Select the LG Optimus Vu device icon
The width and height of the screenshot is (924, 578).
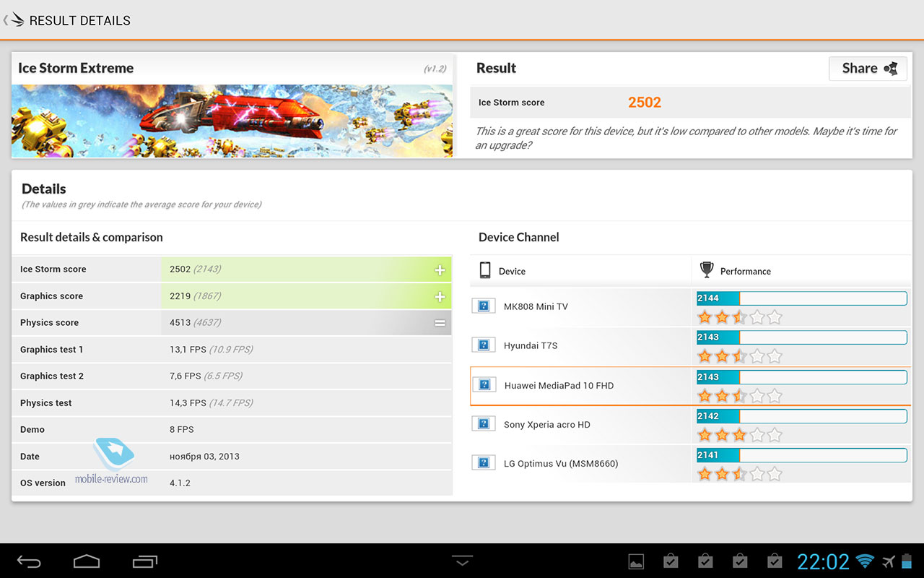(484, 463)
